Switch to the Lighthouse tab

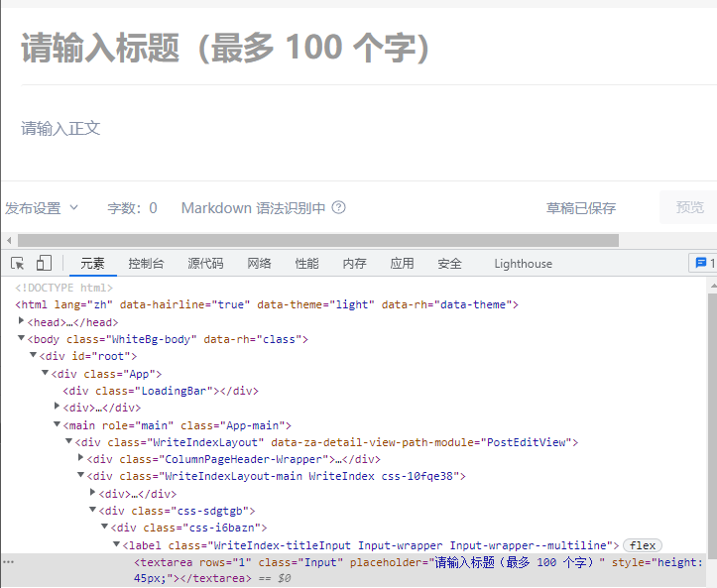point(523,263)
